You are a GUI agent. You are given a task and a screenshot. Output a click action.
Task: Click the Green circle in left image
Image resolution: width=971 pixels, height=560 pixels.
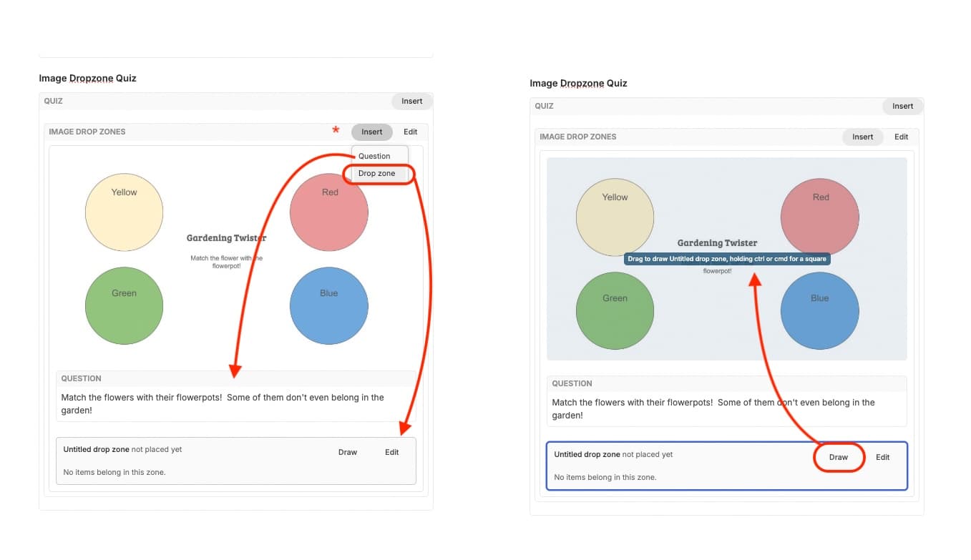pyautogui.click(x=124, y=306)
